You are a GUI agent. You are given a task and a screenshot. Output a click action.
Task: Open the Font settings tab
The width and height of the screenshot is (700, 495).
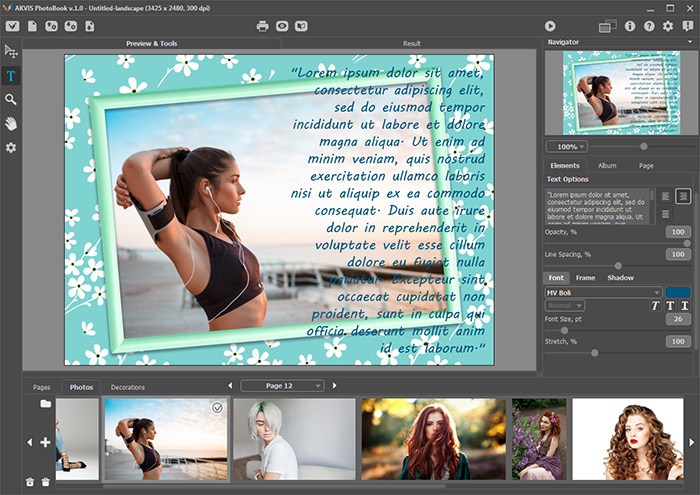point(556,278)
